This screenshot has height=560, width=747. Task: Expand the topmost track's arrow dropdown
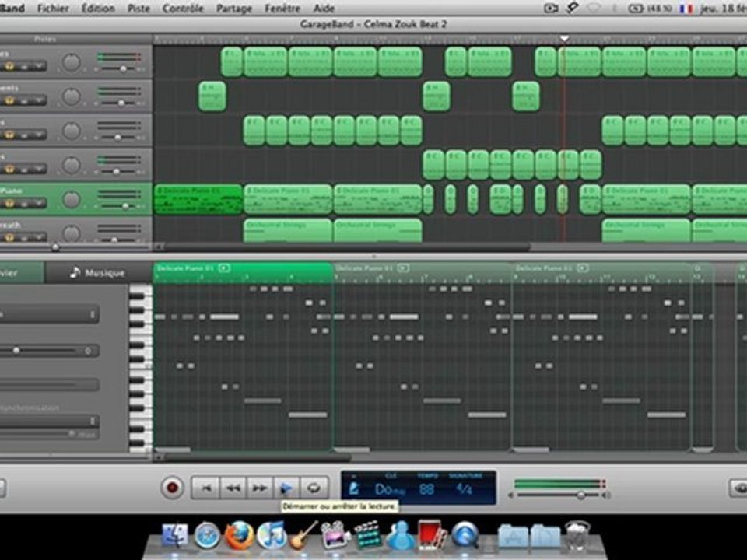pos(39,66)
